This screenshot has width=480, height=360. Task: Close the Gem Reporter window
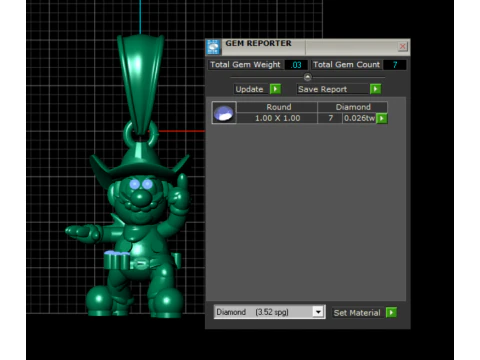pyautogui.click(x=402, y=46)
